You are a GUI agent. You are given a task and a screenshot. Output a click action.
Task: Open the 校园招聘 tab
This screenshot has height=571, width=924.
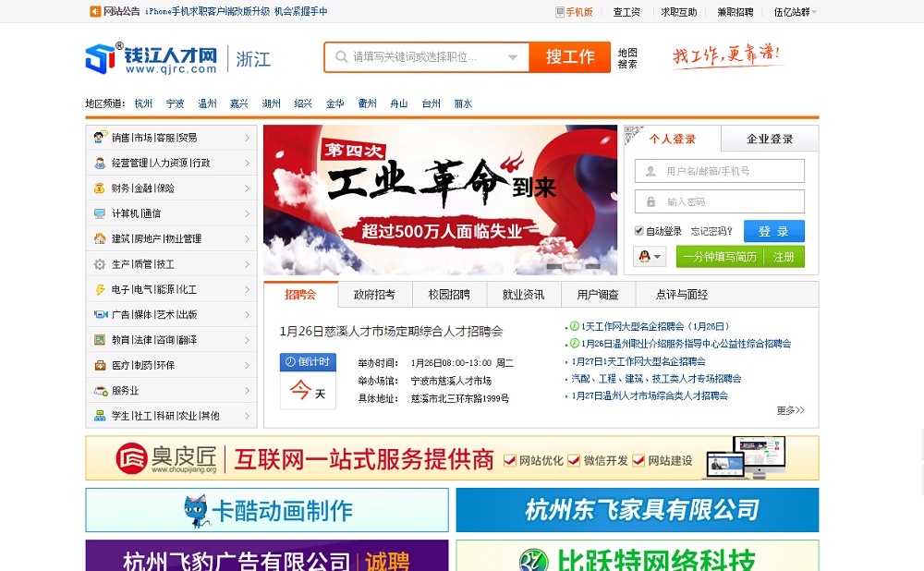click(449, 295)
